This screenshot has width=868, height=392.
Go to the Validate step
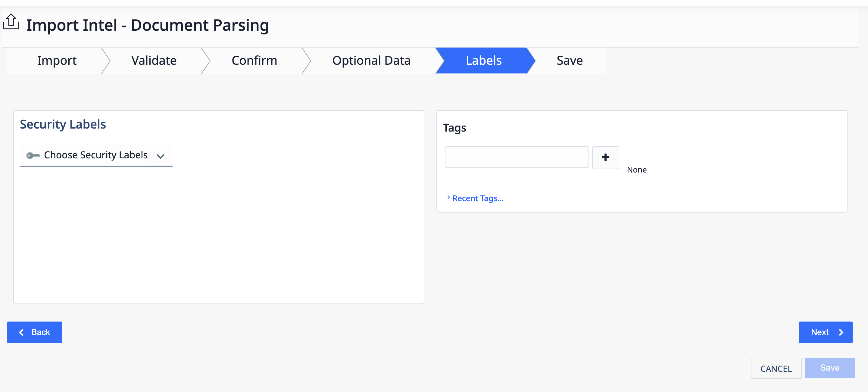click(x=154, y=61)
